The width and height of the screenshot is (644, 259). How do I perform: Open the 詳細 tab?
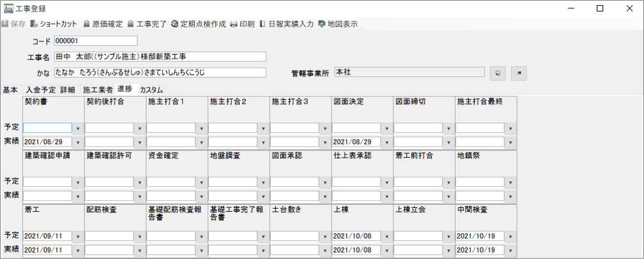[x=68, y=90]
